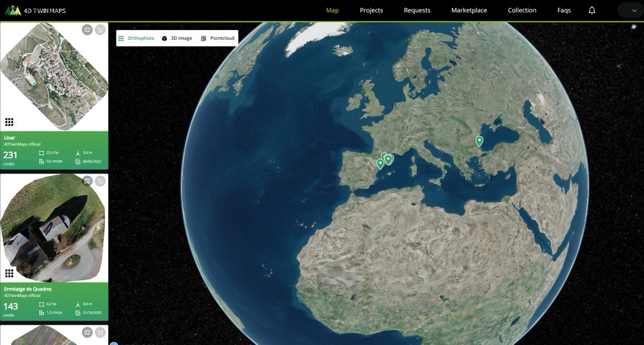Viewport: 644px width, 345px height.
Task: Click the orthophoto grid icon on the Lloar thumbnail
Action: [9, 122]
